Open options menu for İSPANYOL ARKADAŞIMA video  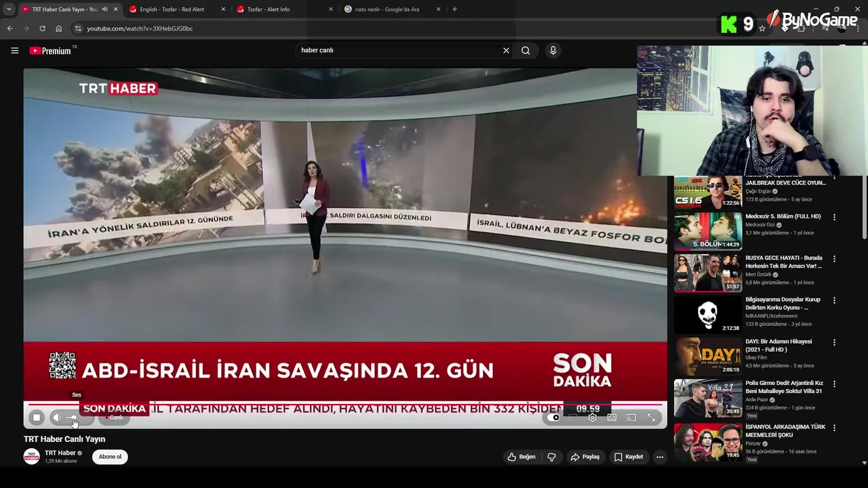click(x=834, y=428)
